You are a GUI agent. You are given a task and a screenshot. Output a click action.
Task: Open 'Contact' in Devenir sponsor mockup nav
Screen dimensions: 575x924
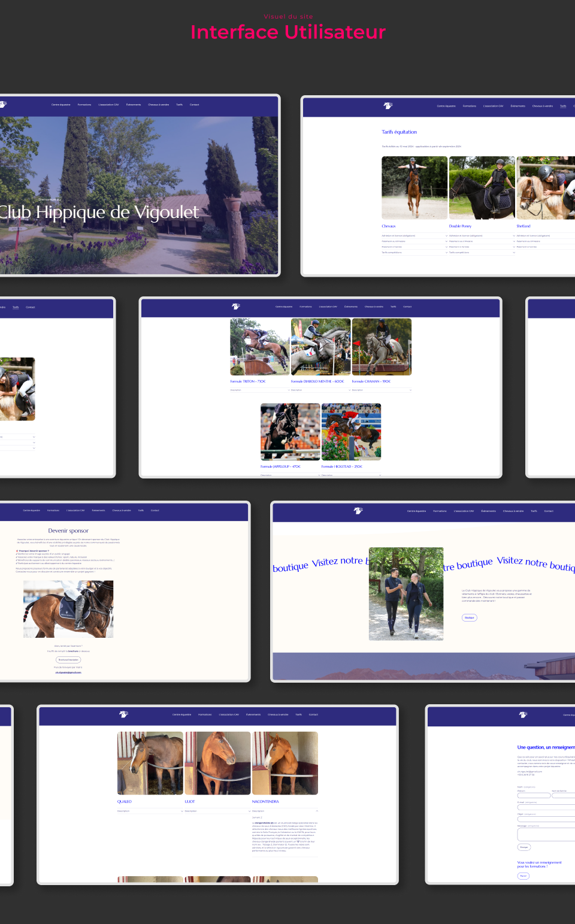(x=155, y=511)
